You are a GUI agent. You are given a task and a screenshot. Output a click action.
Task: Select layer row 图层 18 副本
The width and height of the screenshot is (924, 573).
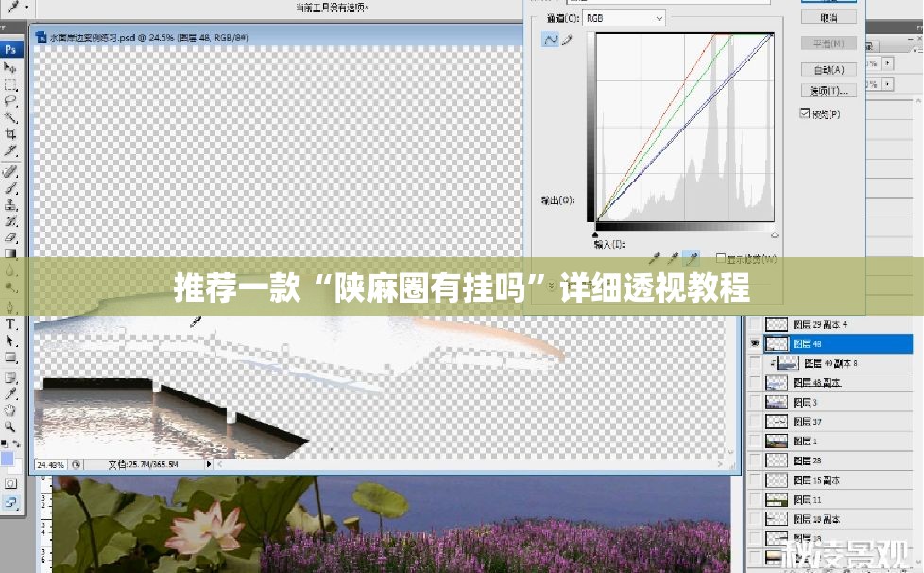coord(830,519)
